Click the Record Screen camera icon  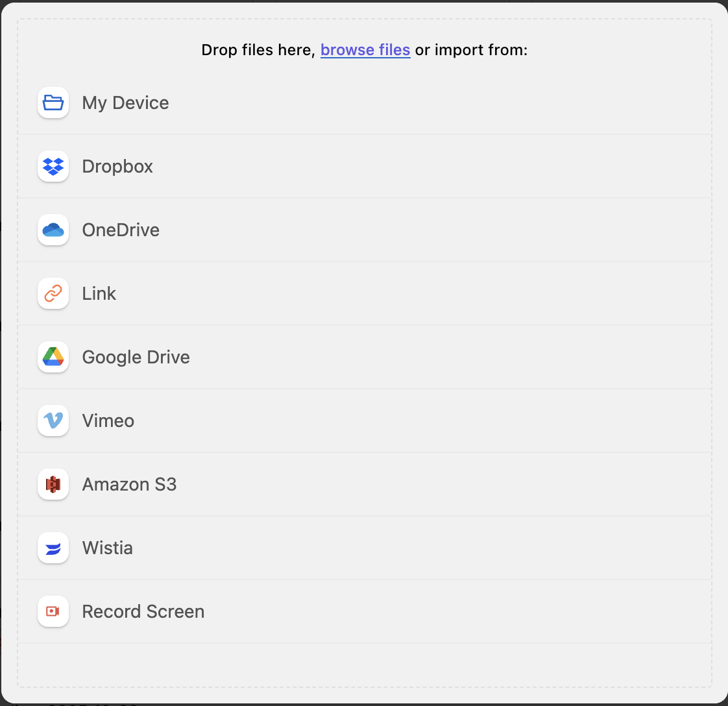pos(53,612)
